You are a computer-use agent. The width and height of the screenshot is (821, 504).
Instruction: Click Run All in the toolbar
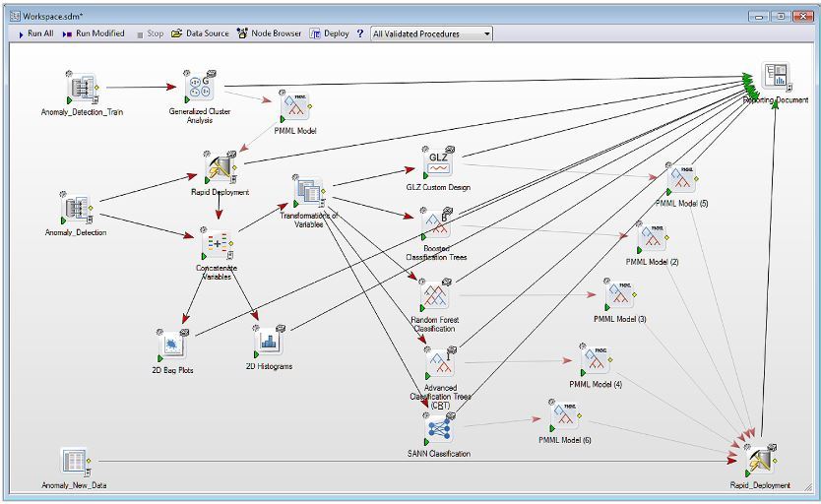tap(35, 33)
